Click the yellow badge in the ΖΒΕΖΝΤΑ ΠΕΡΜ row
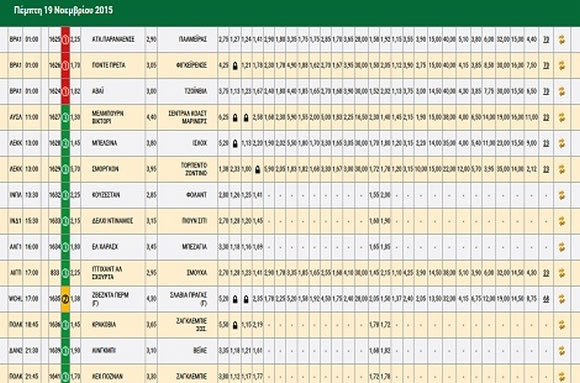Image resolution: width=580 pixels, height=383 pixels. 65,299
